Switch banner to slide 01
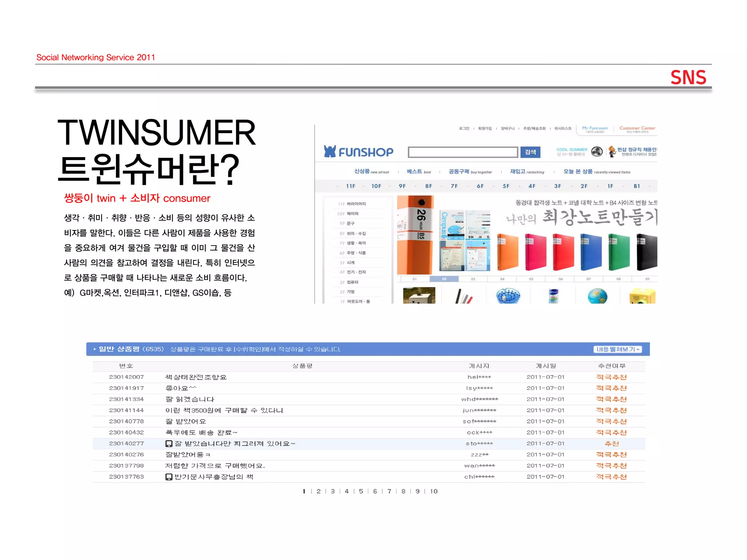 point(415,279)
